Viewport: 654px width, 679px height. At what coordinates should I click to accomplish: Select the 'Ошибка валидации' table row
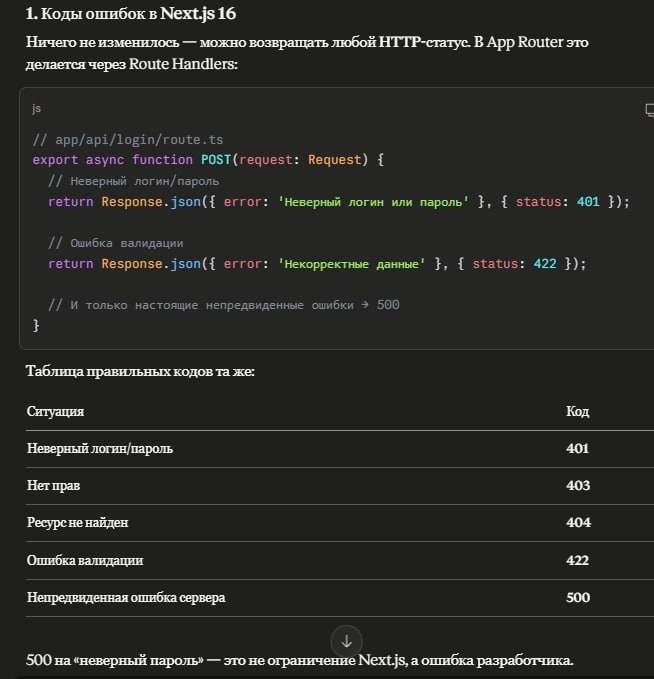(340, 560)
